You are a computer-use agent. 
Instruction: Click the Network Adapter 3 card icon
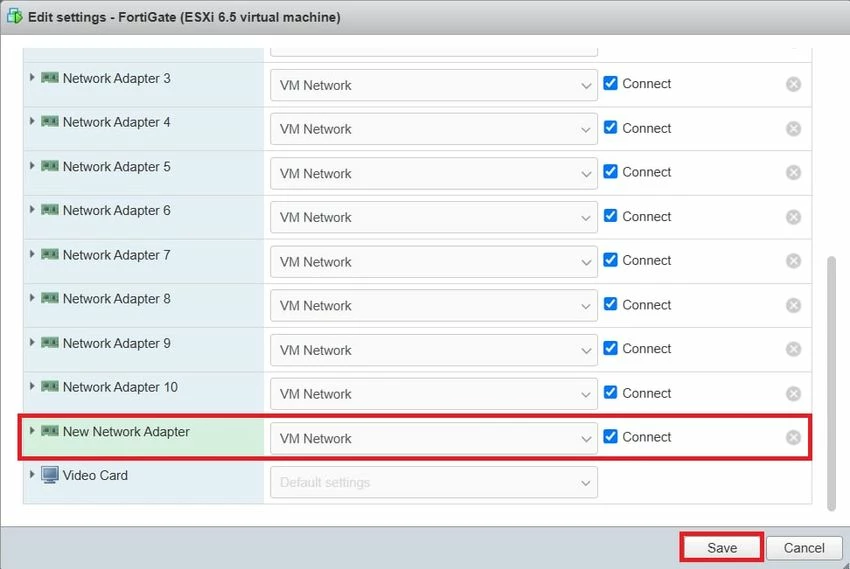(50, 77)
